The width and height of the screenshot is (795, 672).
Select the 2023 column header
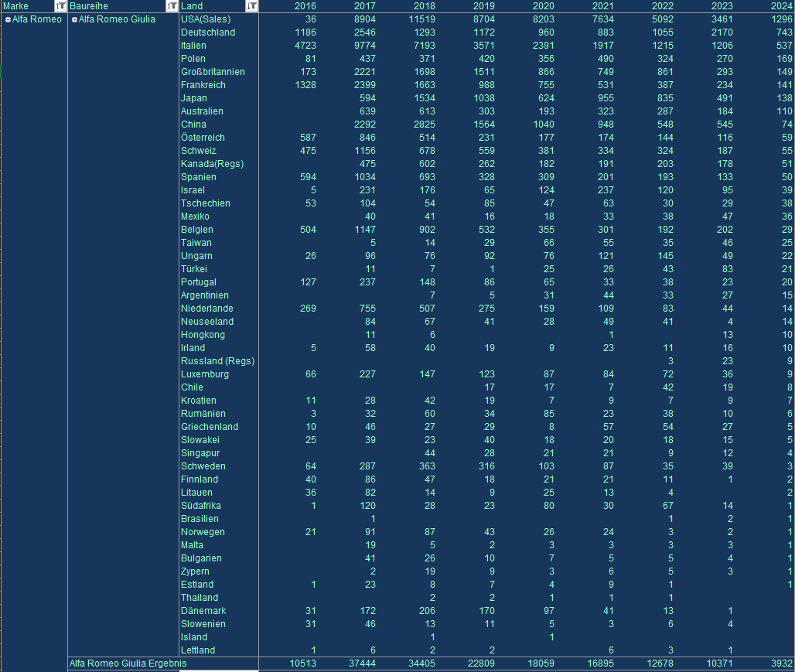722,6
